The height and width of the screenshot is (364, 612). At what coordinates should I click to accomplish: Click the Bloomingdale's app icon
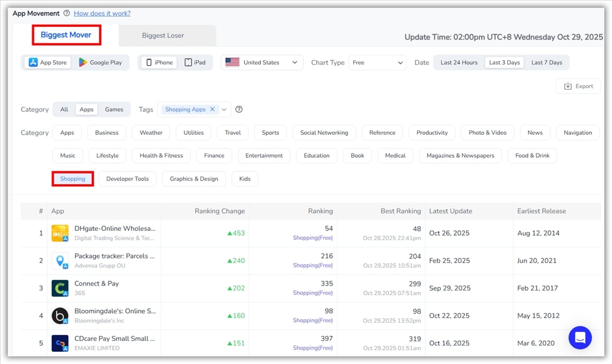(60, 316)
